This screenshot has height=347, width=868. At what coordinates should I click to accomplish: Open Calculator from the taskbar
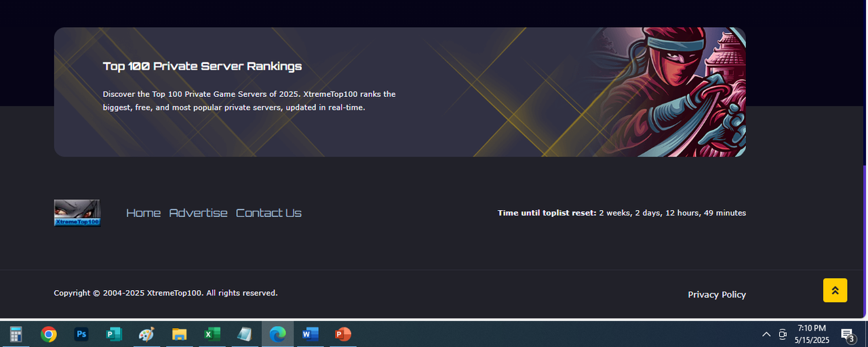pos(16,334)
